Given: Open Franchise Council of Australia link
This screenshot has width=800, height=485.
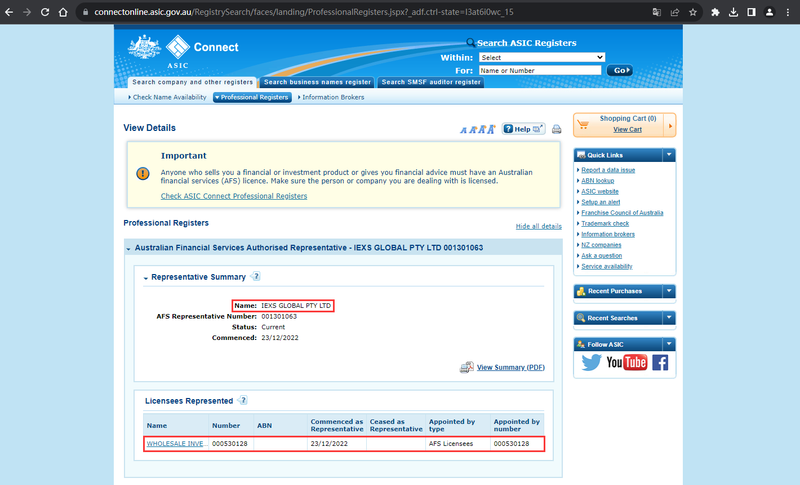Looking at the screenshot, I should click(622, 213).
